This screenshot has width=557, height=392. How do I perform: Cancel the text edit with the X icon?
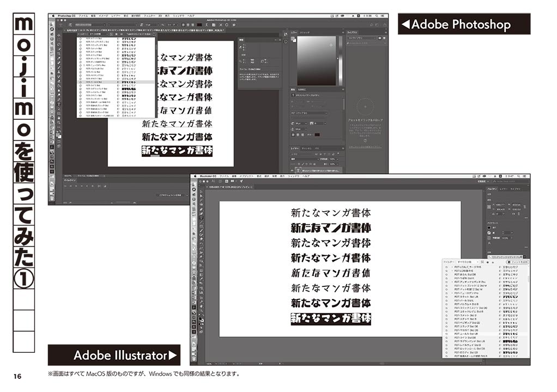[x=221, y=25]
